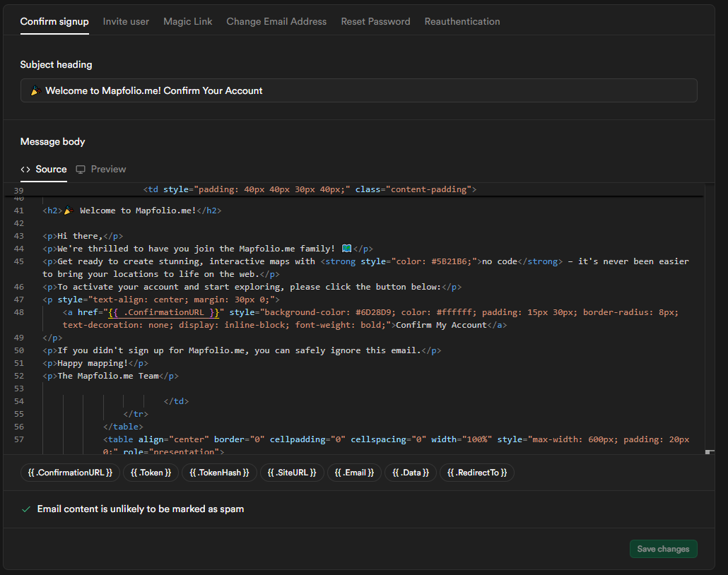Click the sticky td content-padding line 39
The image size is (728, 575).
310,189
